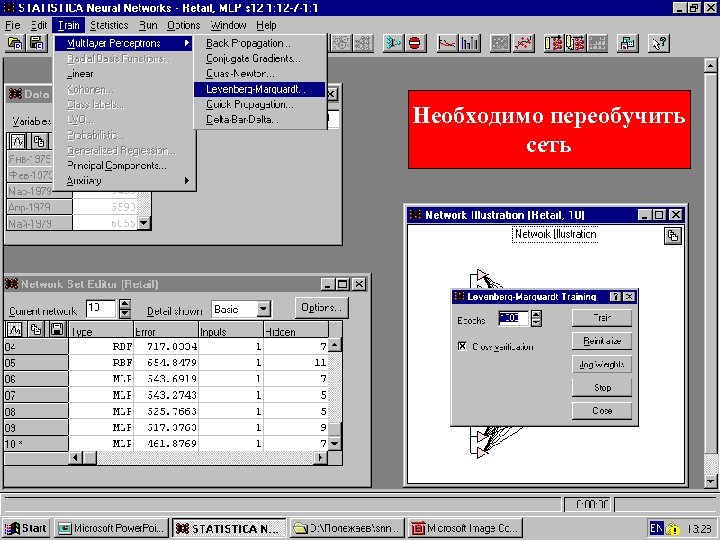
Task: Click the red scatter plot toolbar icon
Action: pyautogui.click(x=523, y=44)
